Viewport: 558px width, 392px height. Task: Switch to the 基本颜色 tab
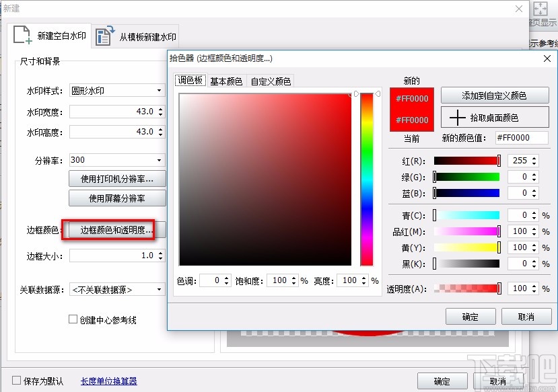[228, 80]
